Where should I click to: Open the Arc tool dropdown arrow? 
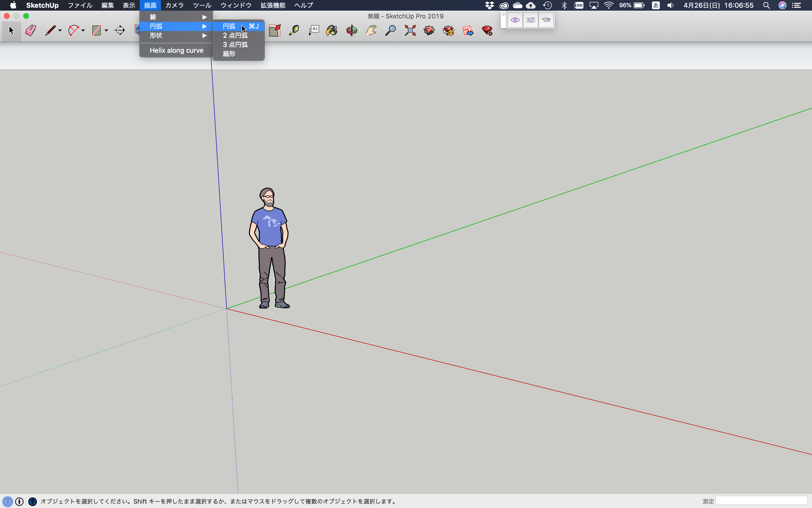coord(83,30)
